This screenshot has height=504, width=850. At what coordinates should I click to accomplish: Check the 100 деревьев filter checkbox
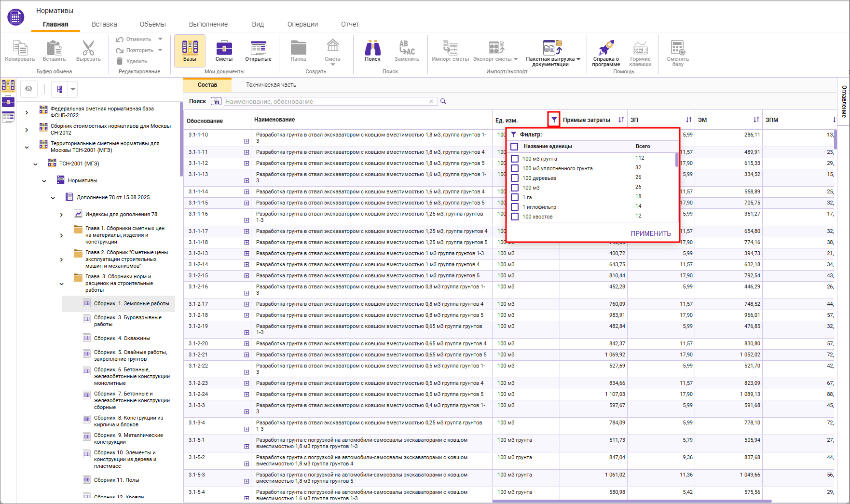pos(515,178)
